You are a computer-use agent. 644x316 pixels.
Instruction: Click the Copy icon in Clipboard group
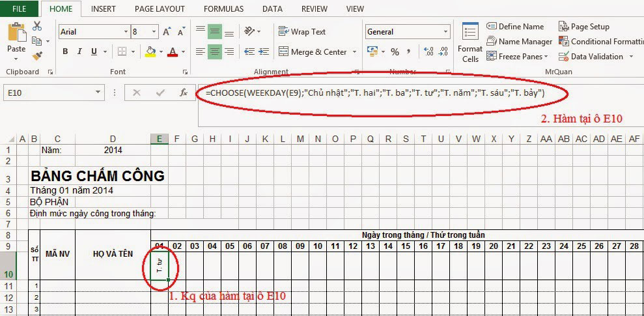coord(37,40)
